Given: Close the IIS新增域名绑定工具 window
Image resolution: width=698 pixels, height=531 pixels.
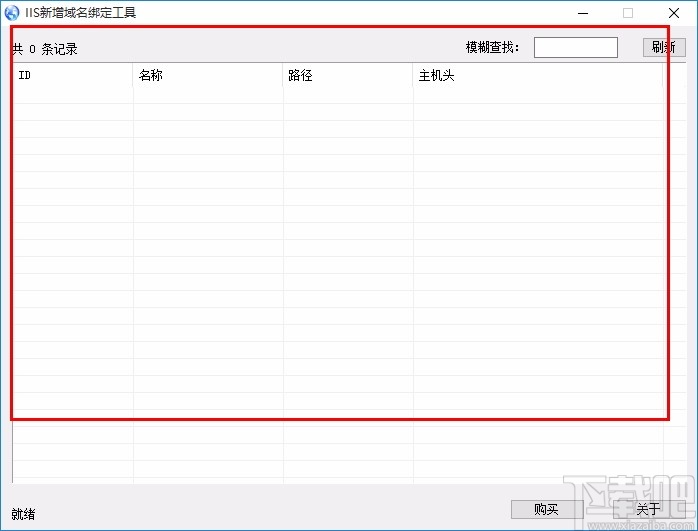Looking at the screenshot, I should coord(674,13).
